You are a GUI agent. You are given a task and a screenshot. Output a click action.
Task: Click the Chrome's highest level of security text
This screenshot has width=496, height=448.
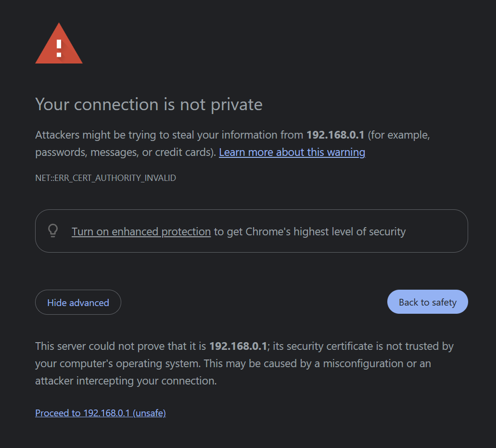[x=325, y=231]
